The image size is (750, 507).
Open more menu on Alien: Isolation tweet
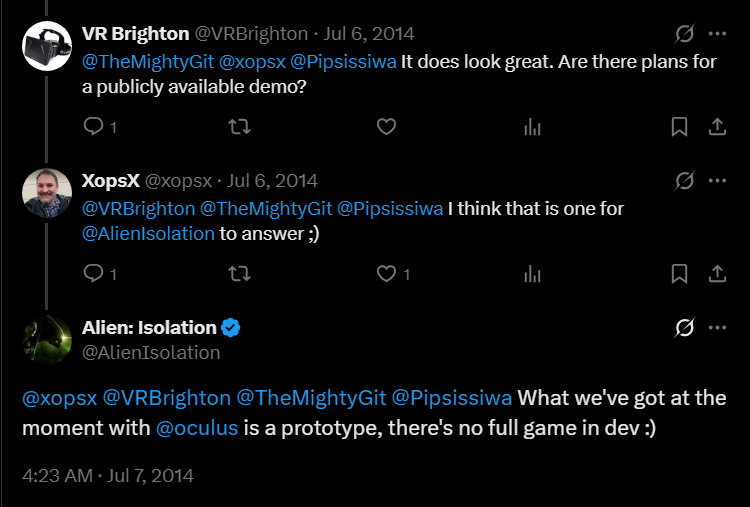click(716, 327)
